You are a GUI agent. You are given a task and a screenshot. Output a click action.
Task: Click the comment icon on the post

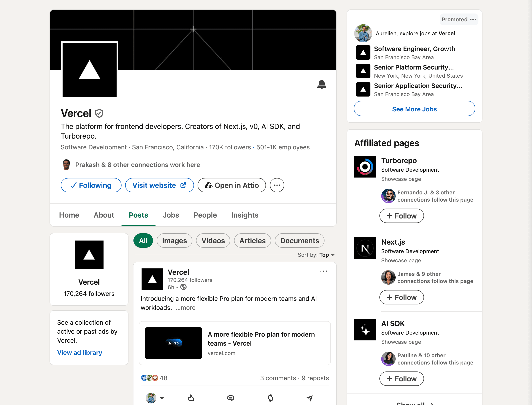pos(230,398)
